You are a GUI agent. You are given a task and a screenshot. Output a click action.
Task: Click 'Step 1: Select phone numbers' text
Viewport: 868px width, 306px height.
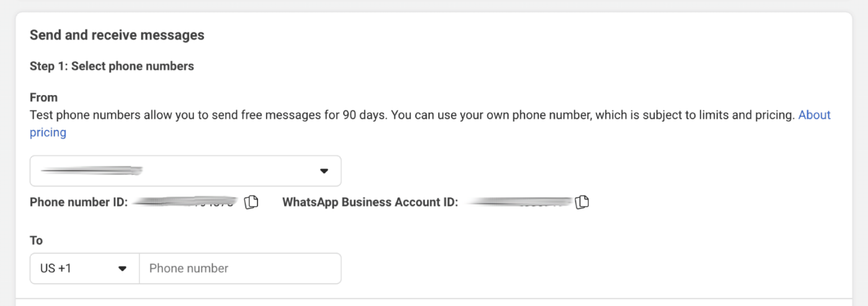click(x=112, y=66)
